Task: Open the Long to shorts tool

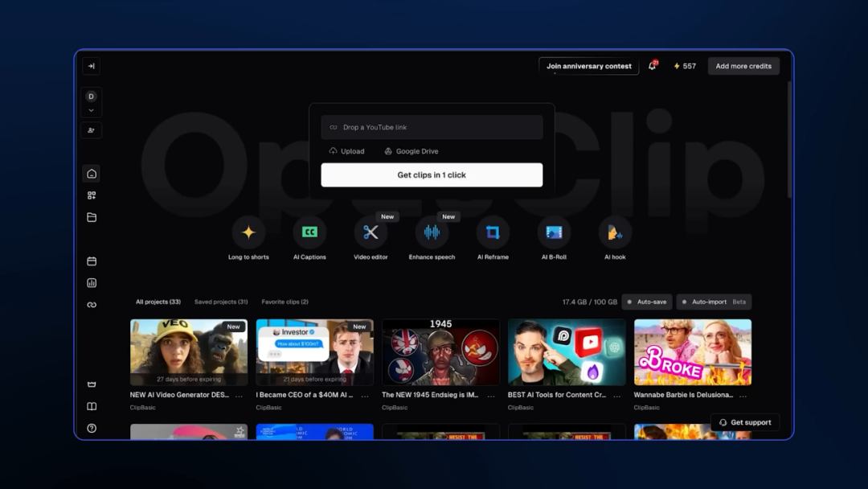Action: [248, 232]
